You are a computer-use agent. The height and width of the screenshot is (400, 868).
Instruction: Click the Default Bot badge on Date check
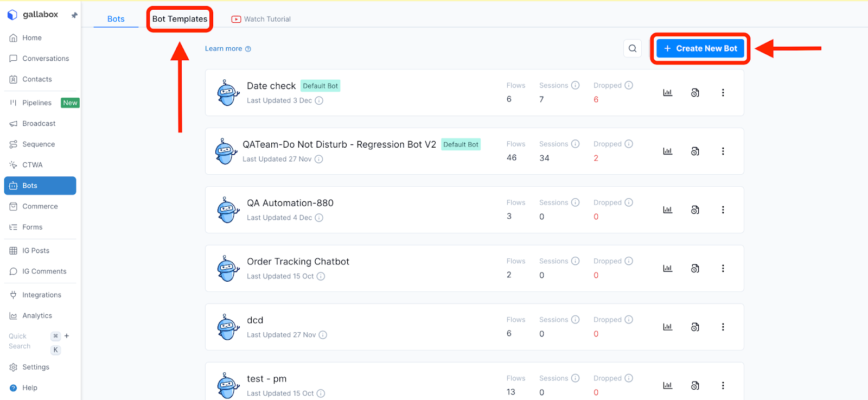320,86
